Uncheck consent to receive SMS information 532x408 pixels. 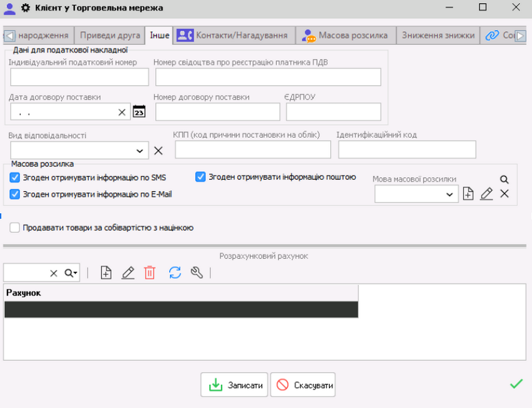point(15,178)
